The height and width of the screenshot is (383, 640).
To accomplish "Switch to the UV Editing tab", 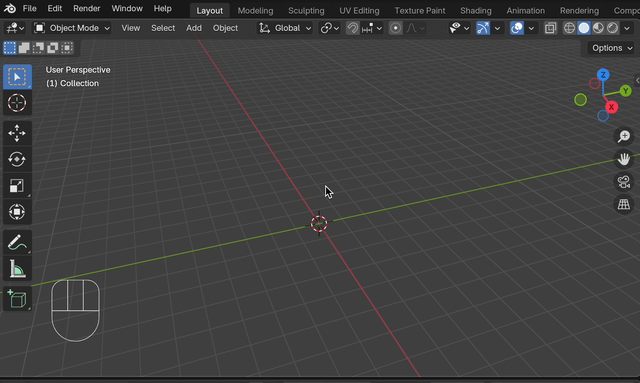I will (x=359, y=11).
